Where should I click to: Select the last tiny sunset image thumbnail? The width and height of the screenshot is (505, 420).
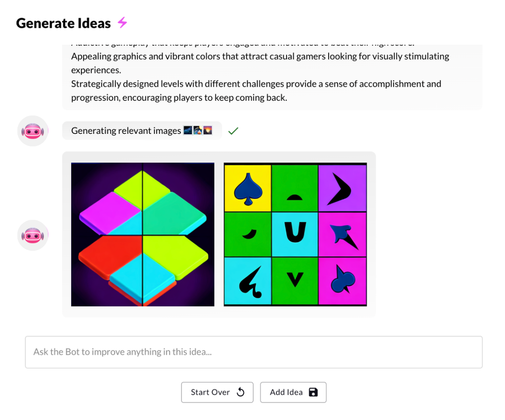(x=208, y=130)
